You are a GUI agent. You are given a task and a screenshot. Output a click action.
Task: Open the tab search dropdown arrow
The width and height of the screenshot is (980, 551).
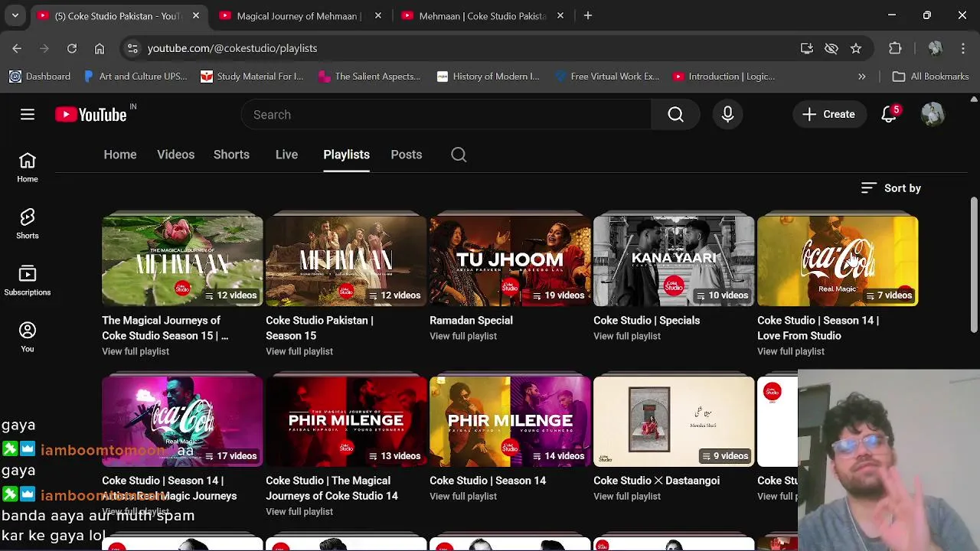tap(15, 15)
